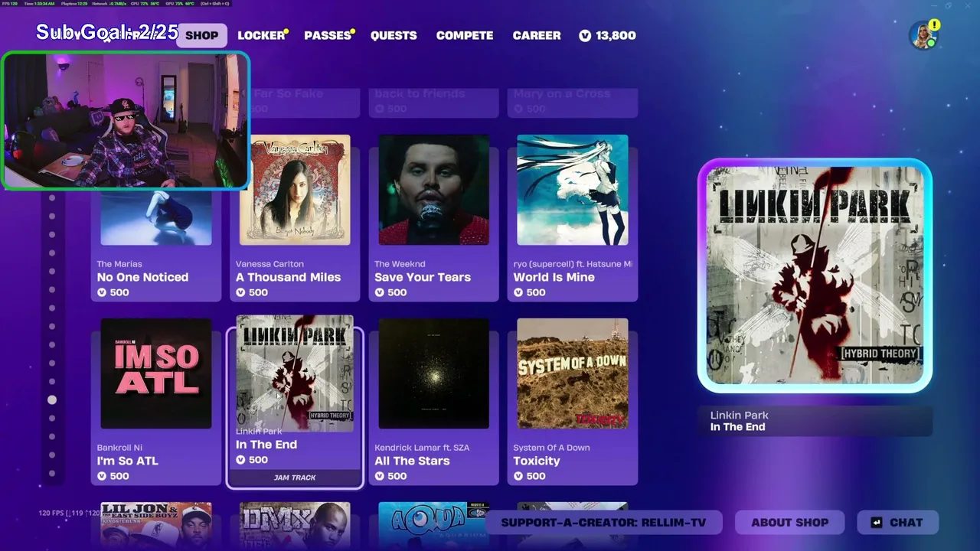Click the yellow notification dot on PASSES

(x=352, y=32)
